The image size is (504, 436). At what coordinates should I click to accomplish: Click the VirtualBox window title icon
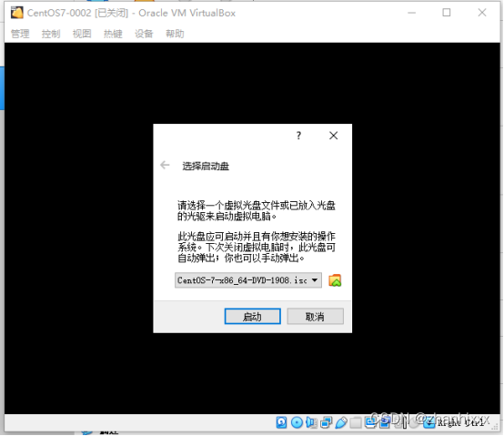click(17, 13)
